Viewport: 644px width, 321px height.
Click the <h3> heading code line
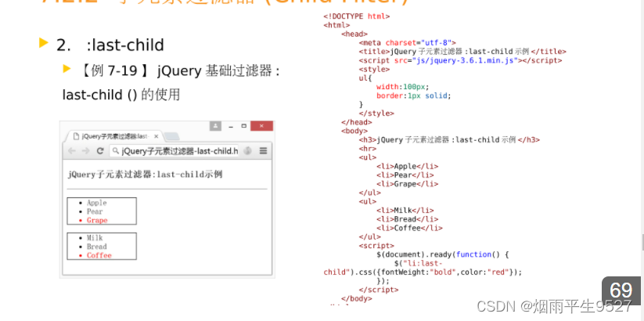[x=449, y=139]
